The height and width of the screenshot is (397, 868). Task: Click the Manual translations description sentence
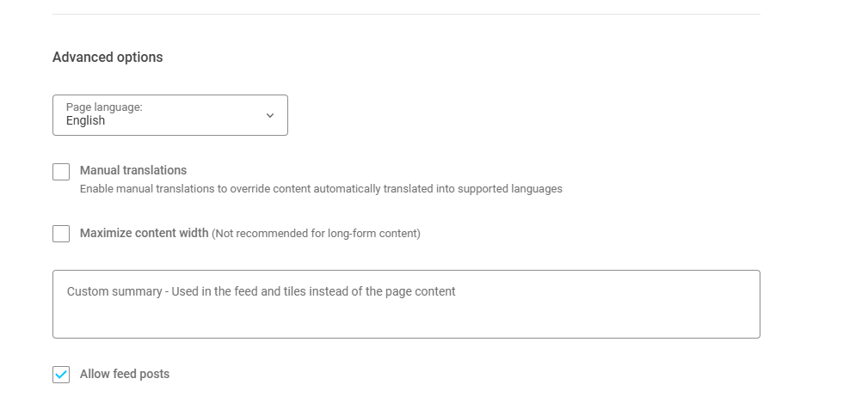coord(321,189)
